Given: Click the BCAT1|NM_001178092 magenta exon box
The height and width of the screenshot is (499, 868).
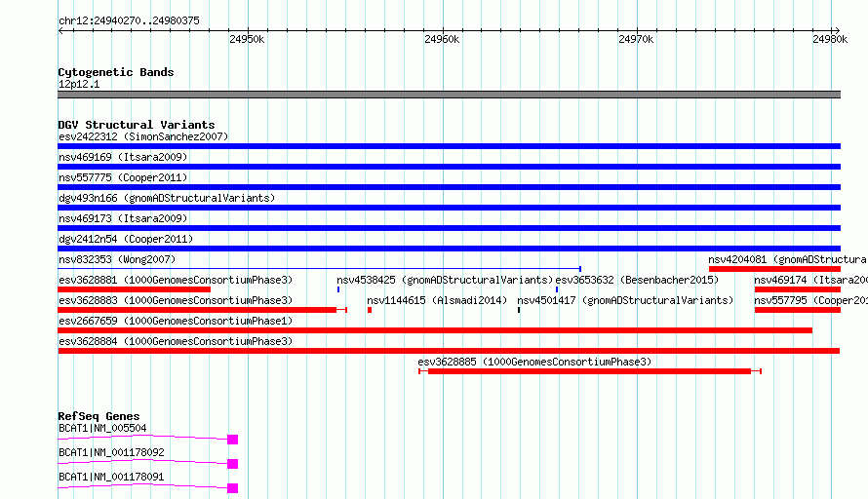Looking at the screenshot, I should [x=232, y=464].
